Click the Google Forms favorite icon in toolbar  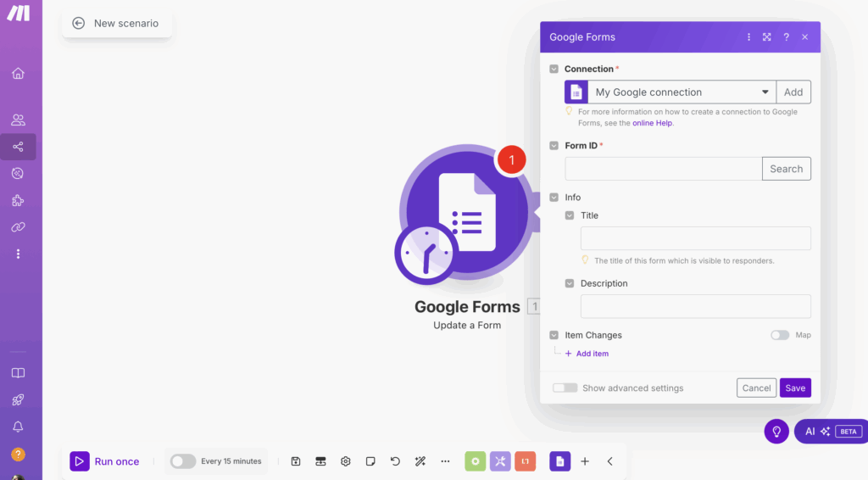click(x=559, y=461)
